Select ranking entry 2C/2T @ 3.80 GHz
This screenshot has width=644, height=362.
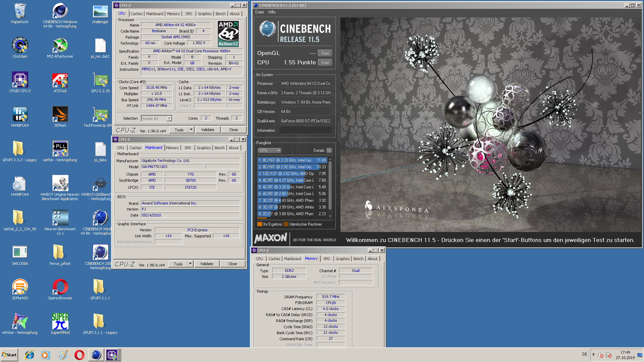pos(292,214)
